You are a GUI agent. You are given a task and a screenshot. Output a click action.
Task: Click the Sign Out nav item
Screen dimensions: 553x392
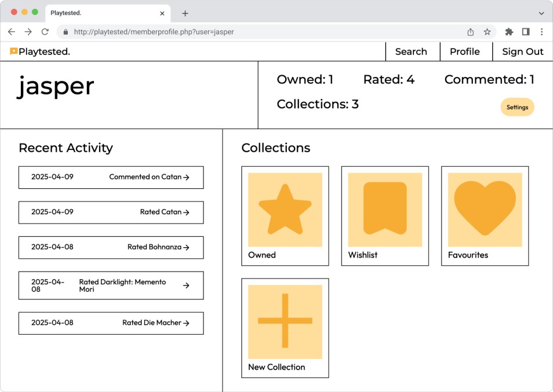pos(522,52)
